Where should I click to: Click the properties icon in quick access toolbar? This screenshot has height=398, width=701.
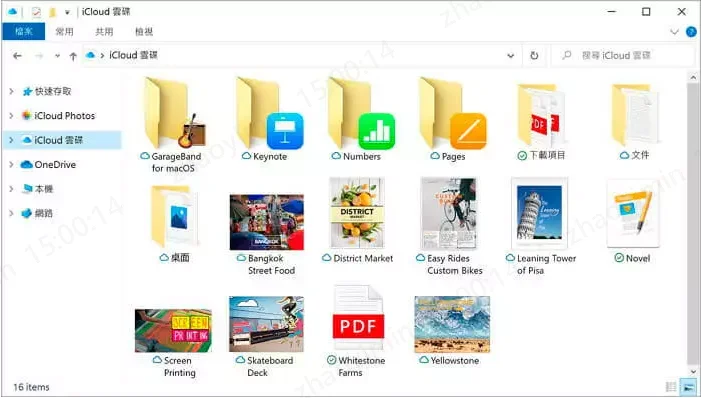(36, 12)
